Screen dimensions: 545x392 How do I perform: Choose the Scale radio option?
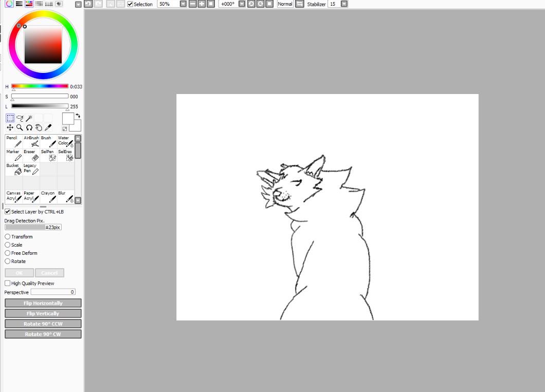pyautogui.click(x=8, y=245)
